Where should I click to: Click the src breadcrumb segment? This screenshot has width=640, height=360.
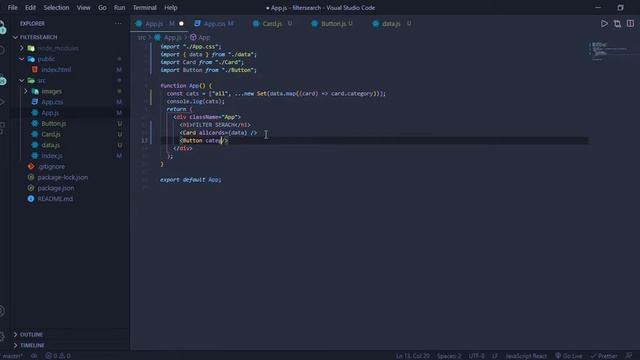(x=141, y=38)
